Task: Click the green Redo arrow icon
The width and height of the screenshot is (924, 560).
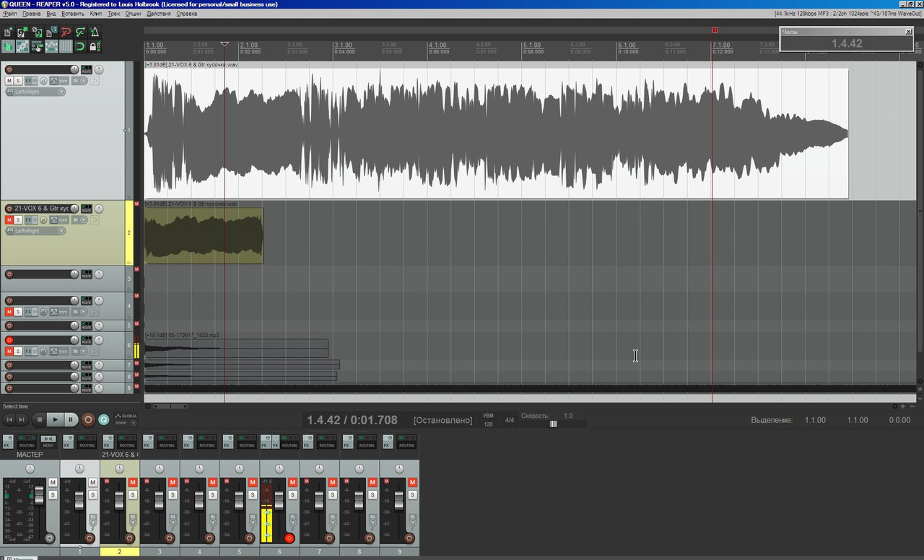Action: 80,32
